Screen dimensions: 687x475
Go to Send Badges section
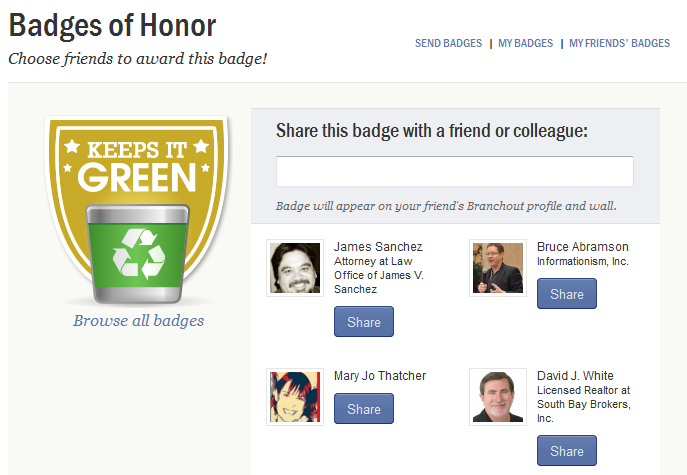pos(448,43)
